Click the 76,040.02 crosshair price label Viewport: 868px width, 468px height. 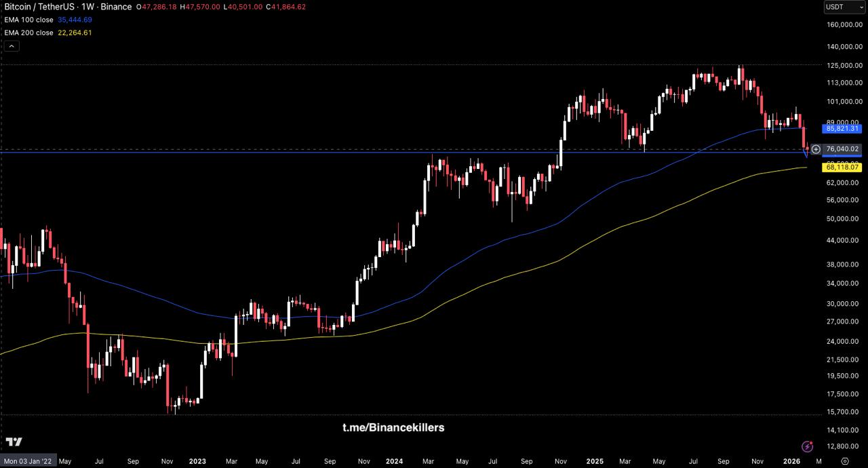click(842, 149)
